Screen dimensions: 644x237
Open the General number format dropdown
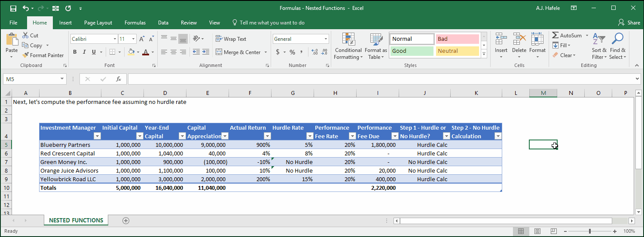(326, 39)
